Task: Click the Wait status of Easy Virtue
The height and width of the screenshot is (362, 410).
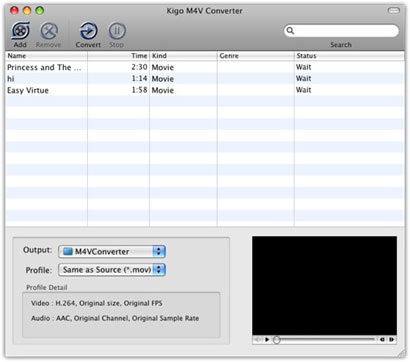Action: 303,90
